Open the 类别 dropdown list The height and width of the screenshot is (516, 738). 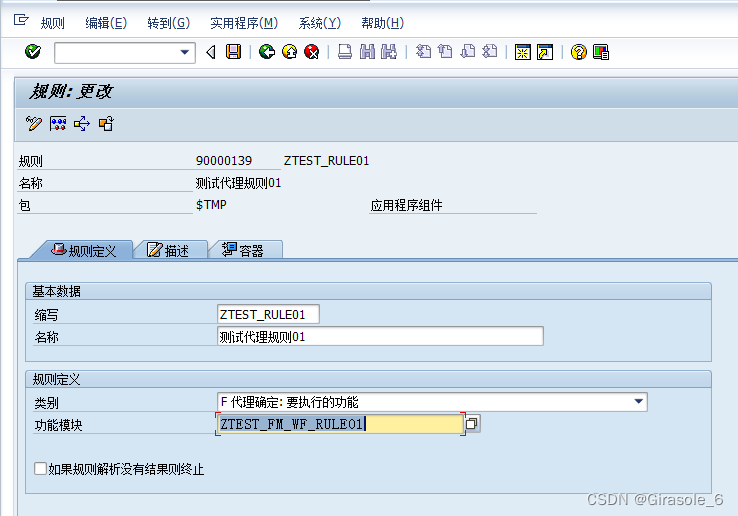638,402
